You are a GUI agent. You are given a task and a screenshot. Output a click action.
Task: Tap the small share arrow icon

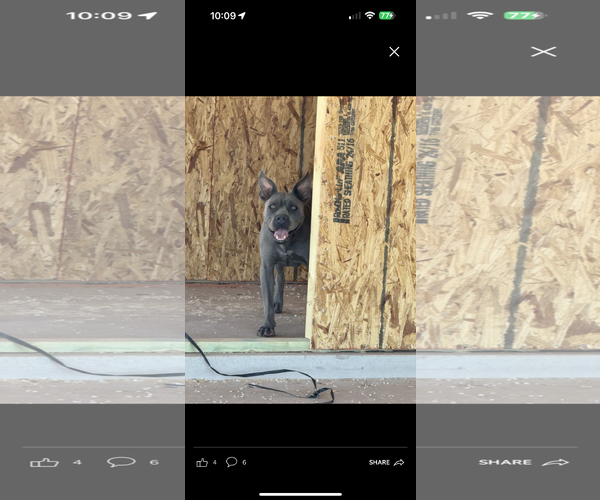click(399, 462)
